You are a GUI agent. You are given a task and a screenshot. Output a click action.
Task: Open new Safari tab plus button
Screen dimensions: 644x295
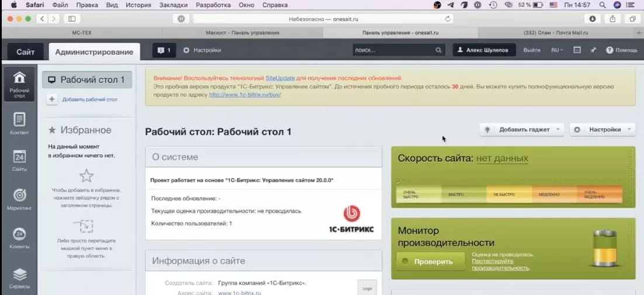point(639,33)
